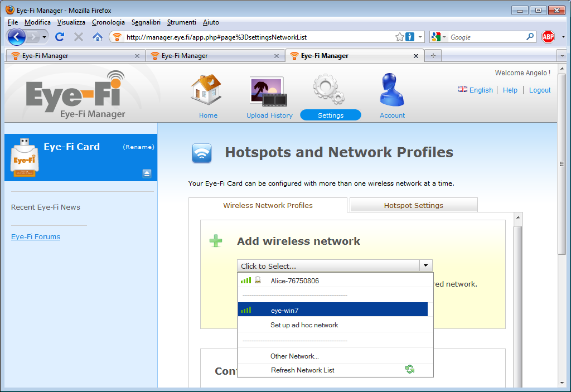
Task: Click the blue Wi-Fi hotspot icon
Action: click(x=202, y=153)
